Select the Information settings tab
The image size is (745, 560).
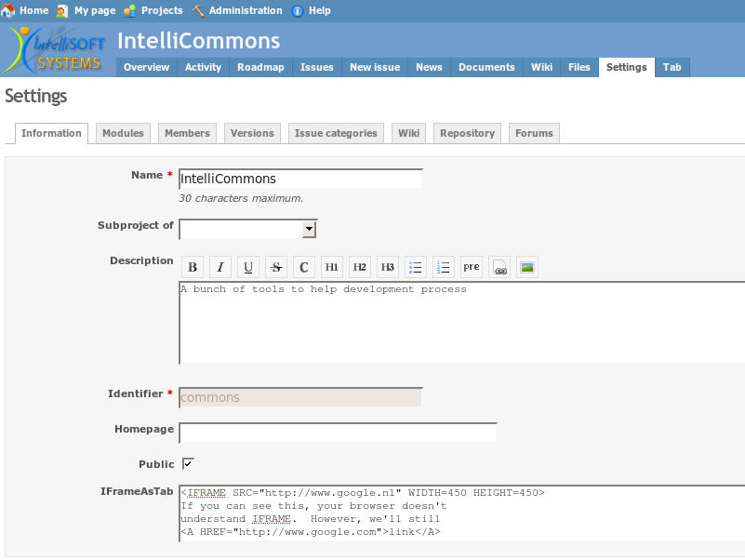coord(51,134)
